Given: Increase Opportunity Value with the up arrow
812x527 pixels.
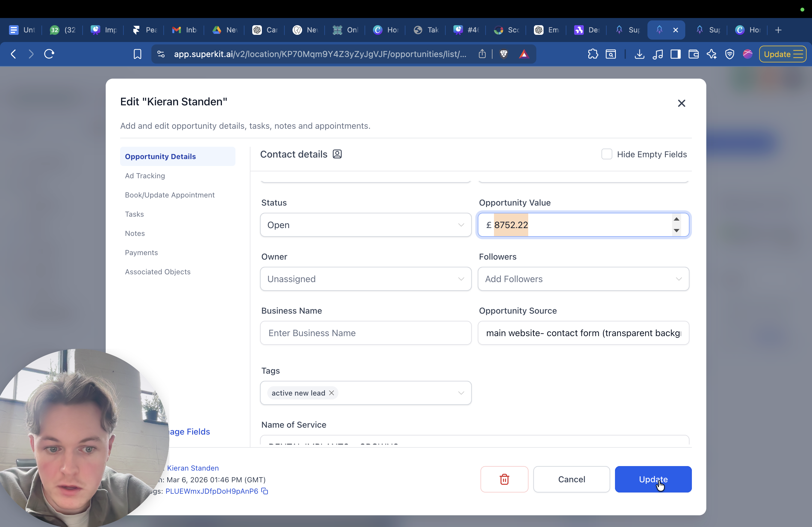Looking at the screenshot, I should click(676, 219).
